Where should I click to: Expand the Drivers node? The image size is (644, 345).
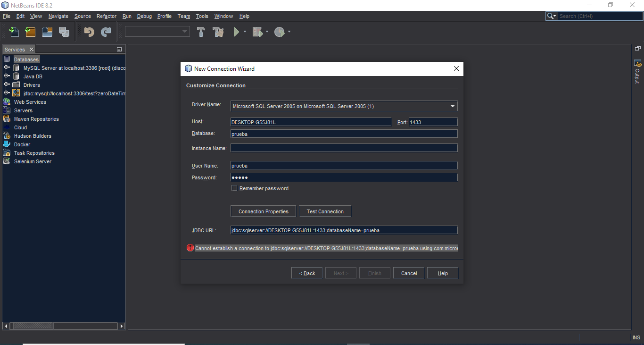click(x=7, y=84)
